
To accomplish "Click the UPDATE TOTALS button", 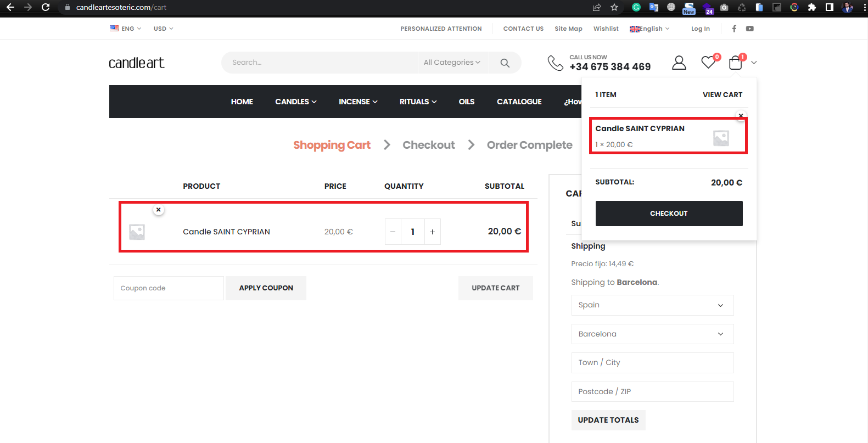I will click(608, 420).
